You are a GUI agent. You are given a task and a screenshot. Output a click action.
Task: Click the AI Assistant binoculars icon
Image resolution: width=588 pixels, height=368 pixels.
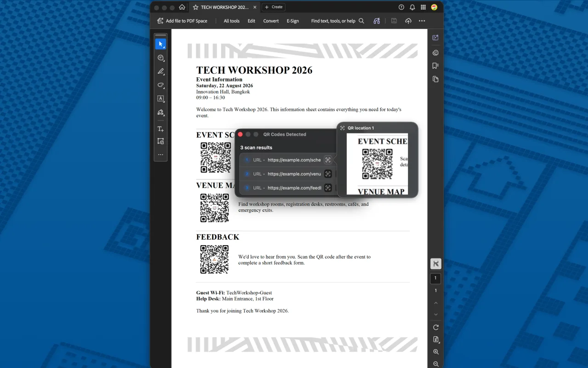377,21
